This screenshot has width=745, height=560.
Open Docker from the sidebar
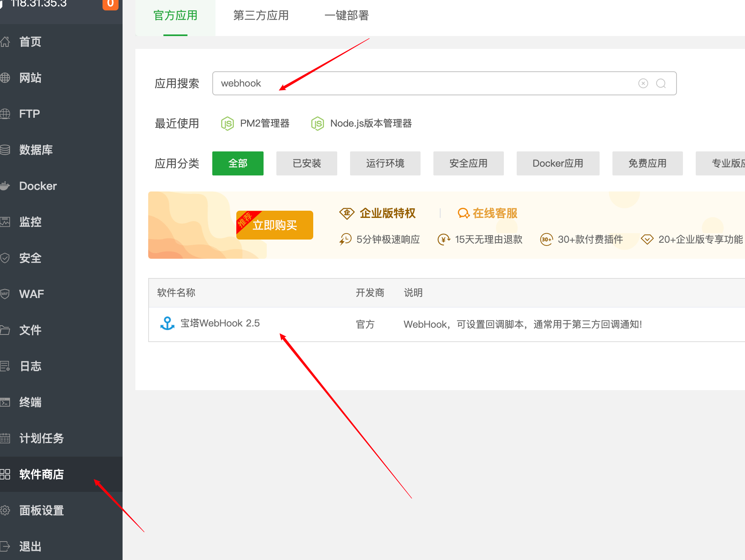tap(38, 186)
